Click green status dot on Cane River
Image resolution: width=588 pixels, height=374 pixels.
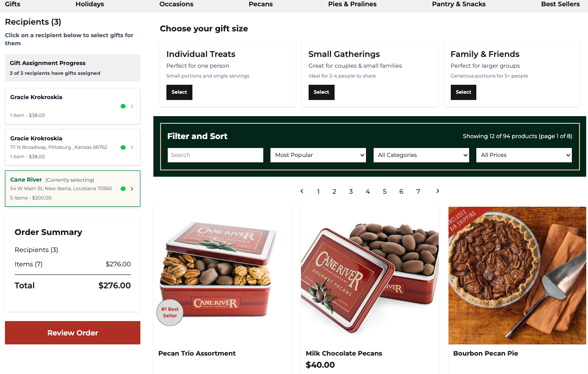click(x=123, y=189)
